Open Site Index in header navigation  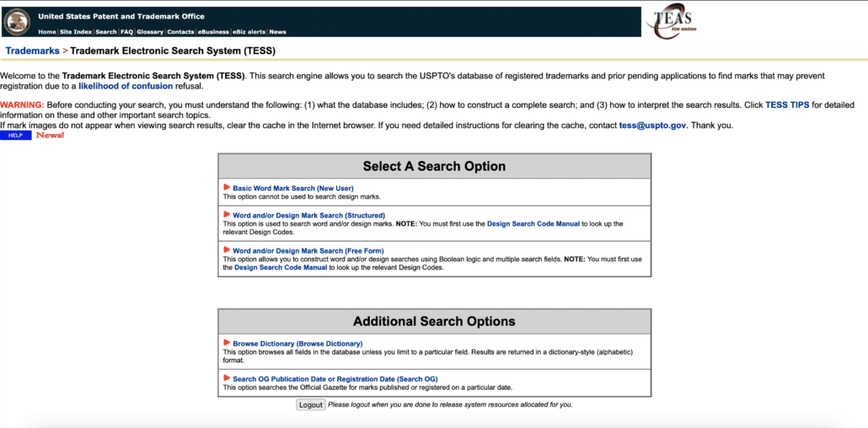75,31
